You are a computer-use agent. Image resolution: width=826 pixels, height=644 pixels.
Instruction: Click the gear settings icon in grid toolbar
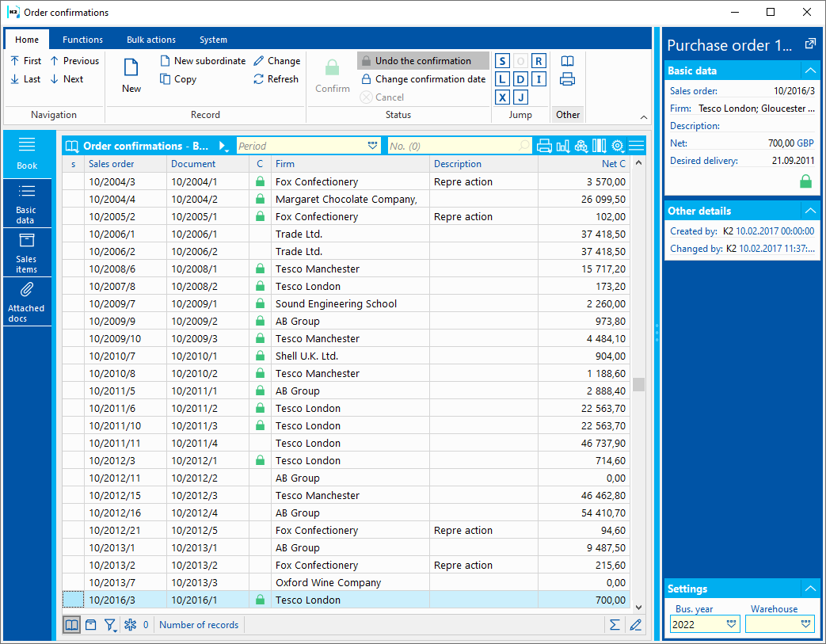tap(618, 146)
